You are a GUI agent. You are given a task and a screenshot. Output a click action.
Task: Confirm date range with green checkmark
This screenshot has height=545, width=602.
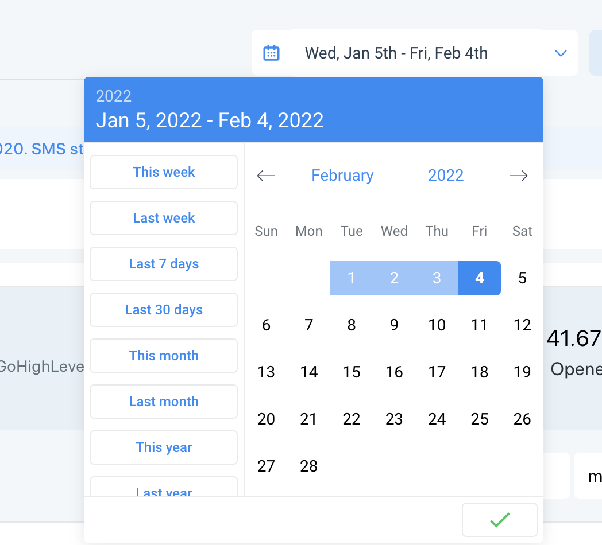pos(499,520)
